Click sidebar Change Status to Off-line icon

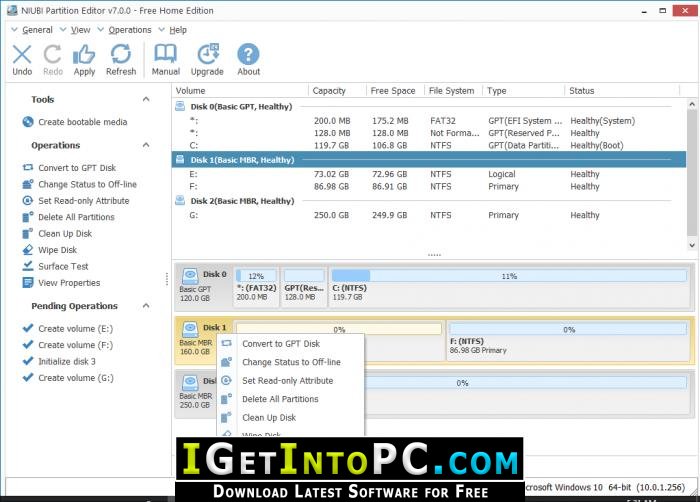28,184
